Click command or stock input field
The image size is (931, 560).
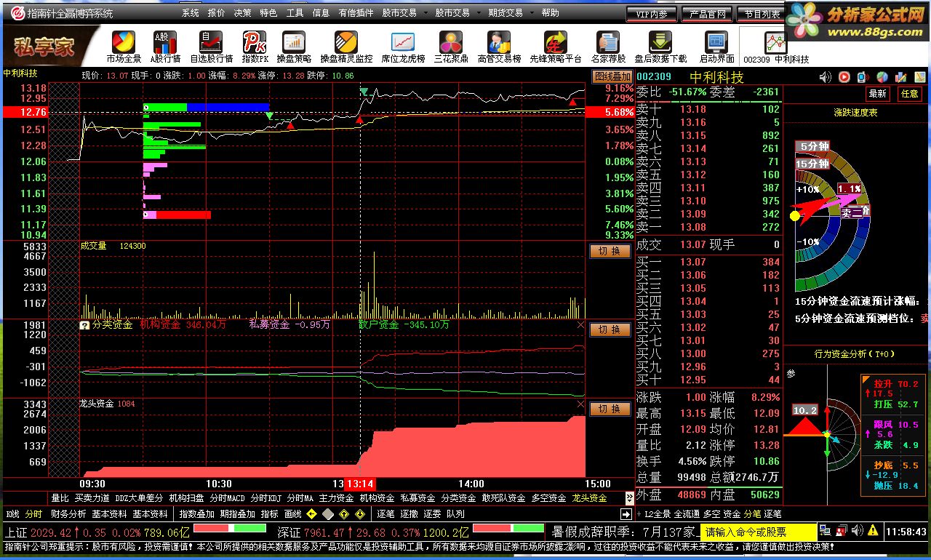pyautogui.click(x=758, y=532)
